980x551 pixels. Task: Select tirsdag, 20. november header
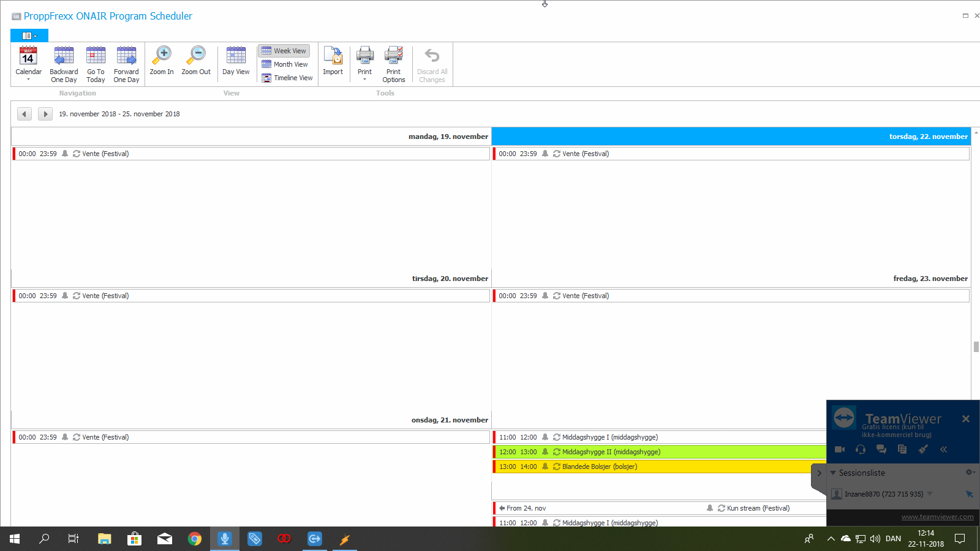(x=251, y=279)
